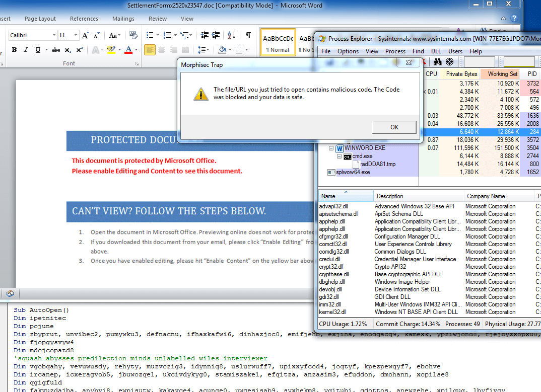
Task: Open the Find menu in Process Explorer
Action: tap(418, 51)
